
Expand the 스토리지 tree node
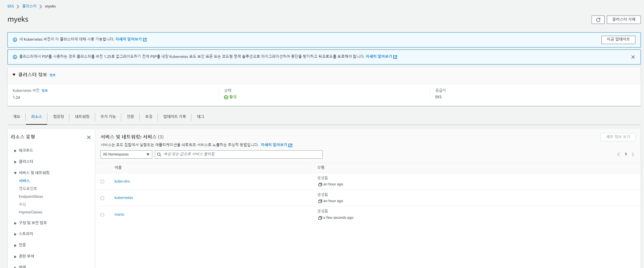click(x=15, y=234)
